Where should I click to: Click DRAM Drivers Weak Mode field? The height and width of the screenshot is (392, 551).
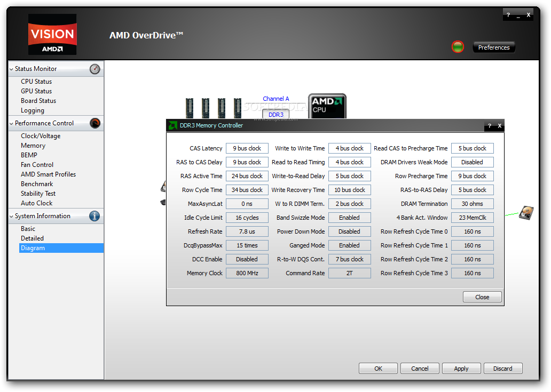pos(473,162)
